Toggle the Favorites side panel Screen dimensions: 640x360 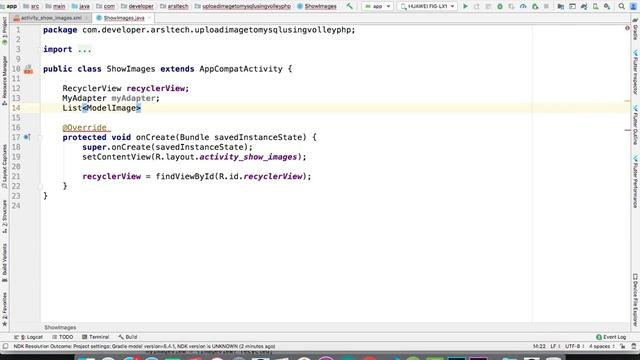tap(4, 309)
